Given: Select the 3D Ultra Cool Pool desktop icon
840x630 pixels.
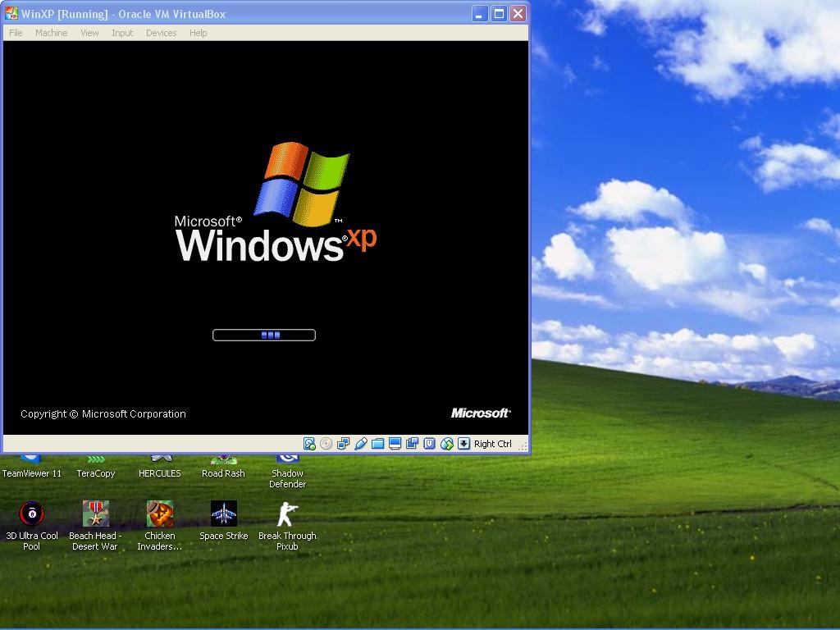Looking at the screenshot, I should [31, 514].
